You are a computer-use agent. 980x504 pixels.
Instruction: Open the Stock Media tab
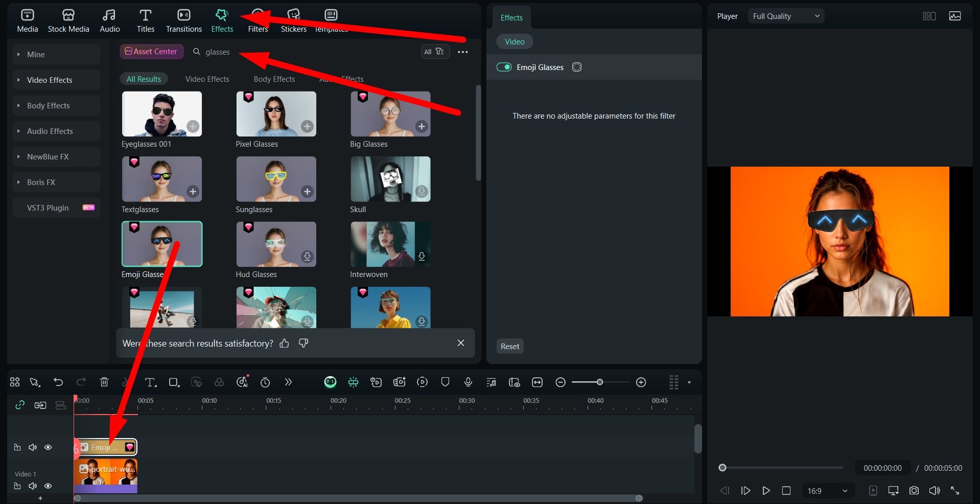pyautogui.click(x=68, y=21)
